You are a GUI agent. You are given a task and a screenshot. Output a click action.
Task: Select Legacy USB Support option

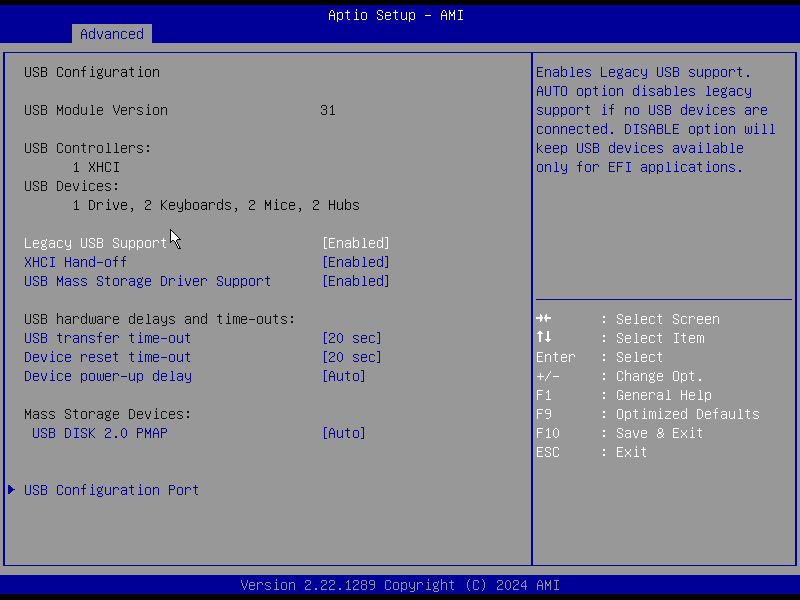(x=95, y=243)
